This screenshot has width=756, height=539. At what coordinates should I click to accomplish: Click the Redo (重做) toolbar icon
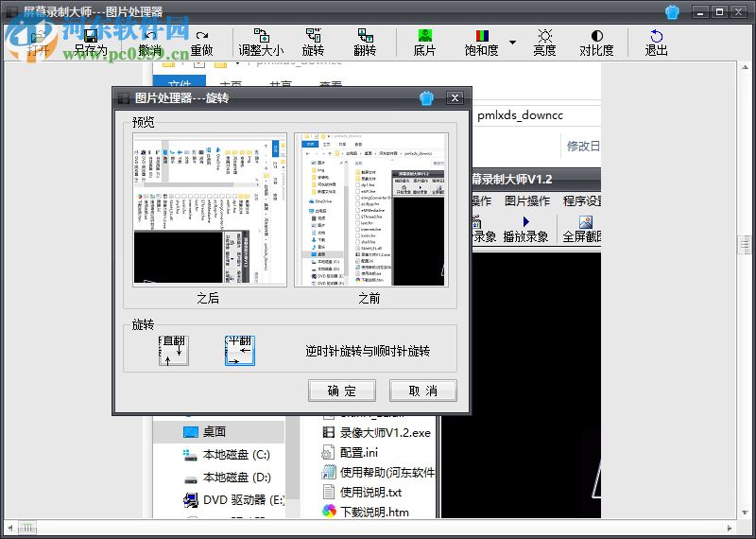pyautogui.click(x=201, y=43)
